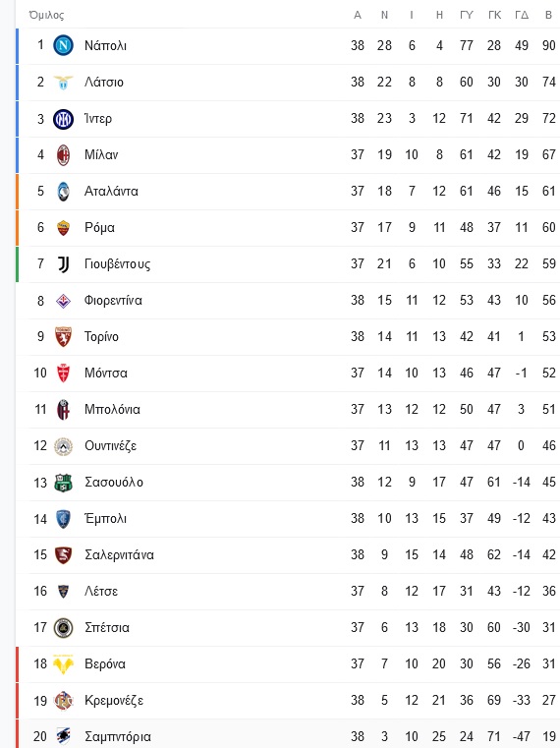Click the Verona yellow logo
This screenshot has width=560, height=748.
pyautogui.click(x=63, y=664)
